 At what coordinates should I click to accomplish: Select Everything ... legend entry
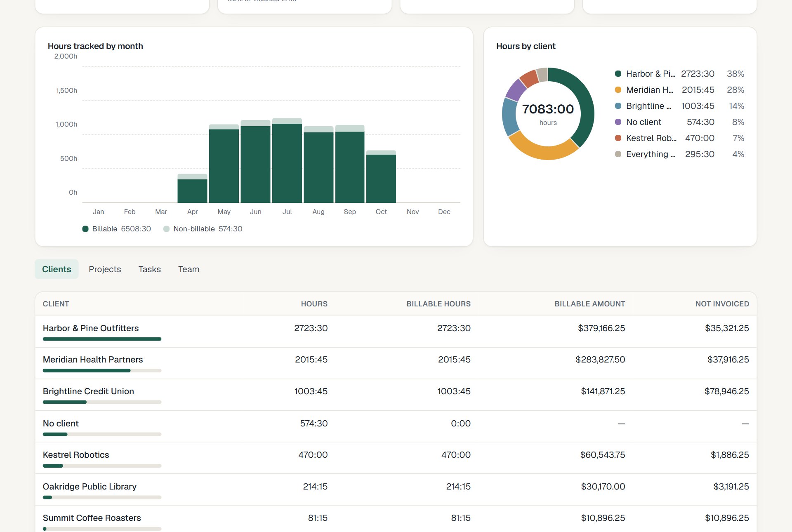(679, 154)
